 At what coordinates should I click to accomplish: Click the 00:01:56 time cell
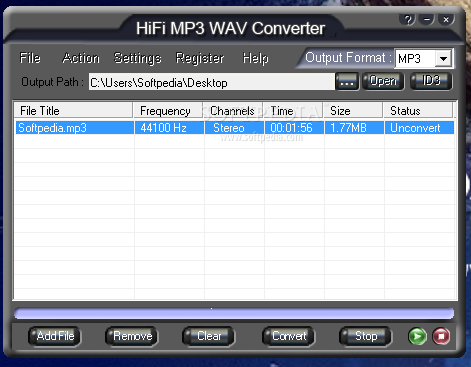click(x=294, y=128)
